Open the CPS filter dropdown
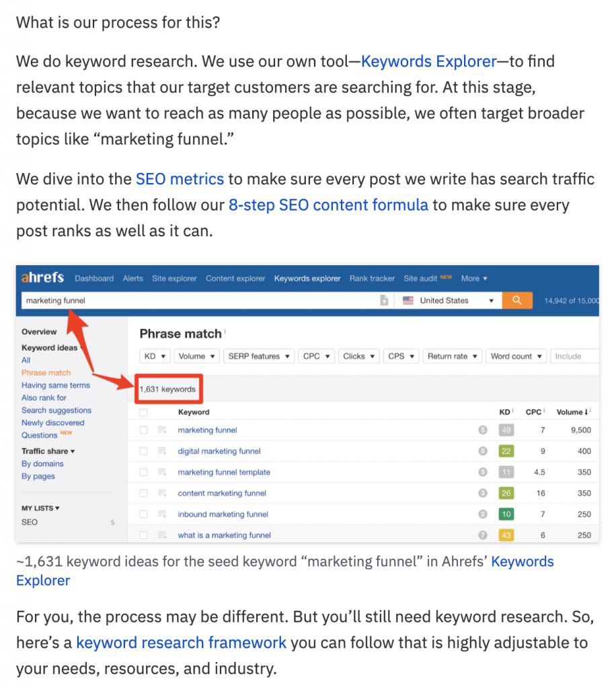This screenshot has width=616, height=689. click(401, 357)
